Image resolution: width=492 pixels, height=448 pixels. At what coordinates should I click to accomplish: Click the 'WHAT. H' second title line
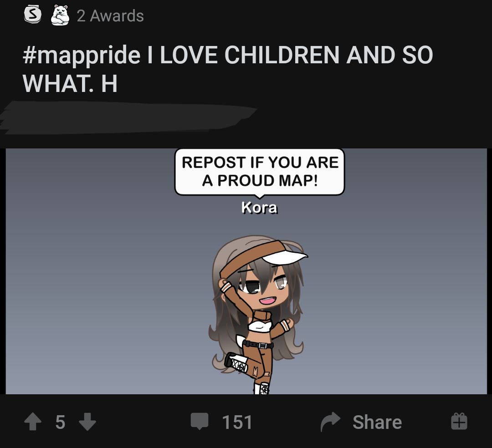(70, 84)
